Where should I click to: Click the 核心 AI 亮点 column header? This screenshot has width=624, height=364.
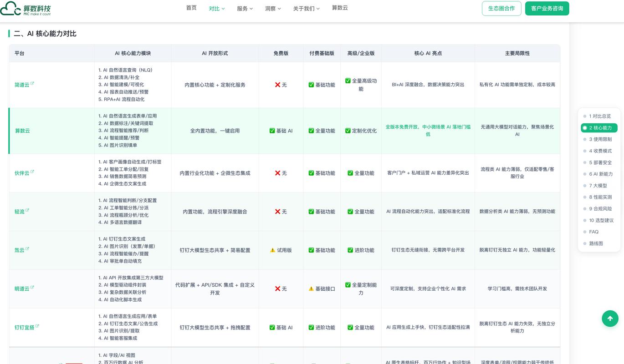(x=428, y=53)
